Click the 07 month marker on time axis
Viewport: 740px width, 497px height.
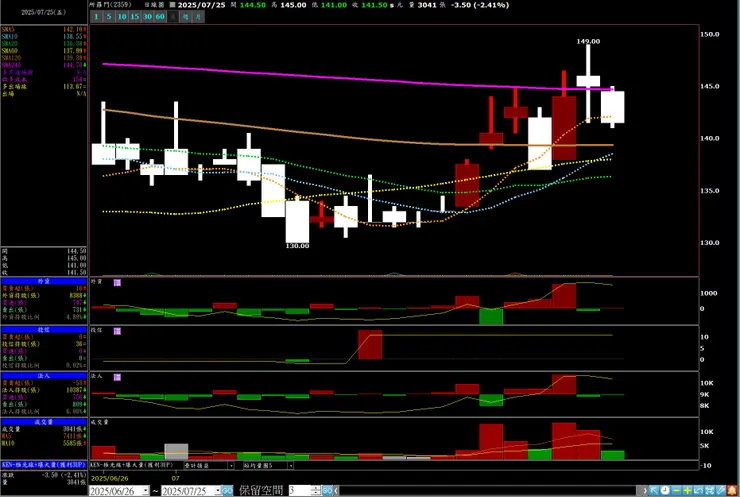175,478
